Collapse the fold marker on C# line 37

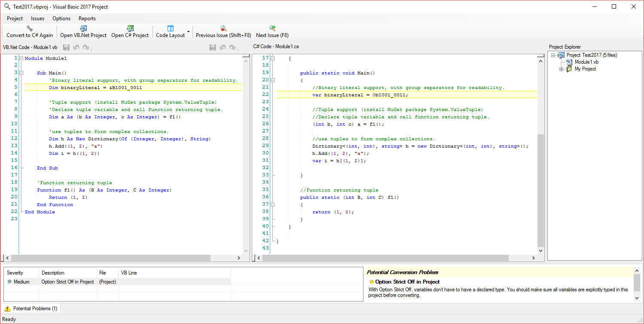(x=273, y=204)
